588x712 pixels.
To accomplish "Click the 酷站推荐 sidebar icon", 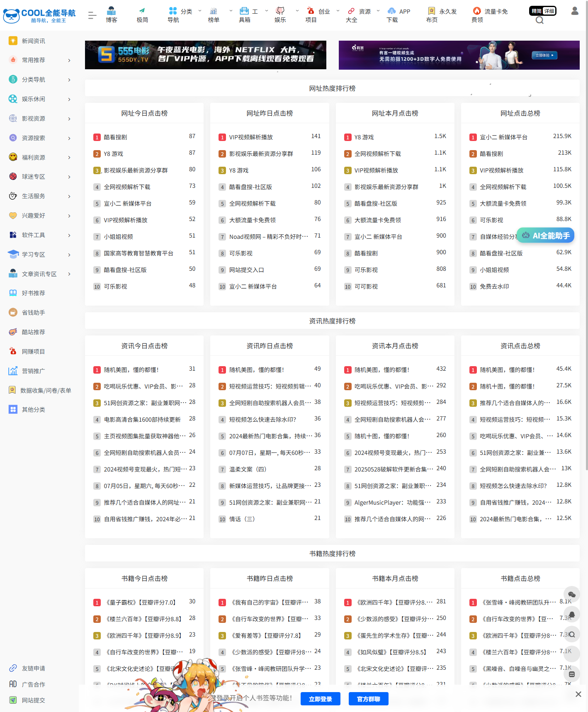I will (13, 332).
